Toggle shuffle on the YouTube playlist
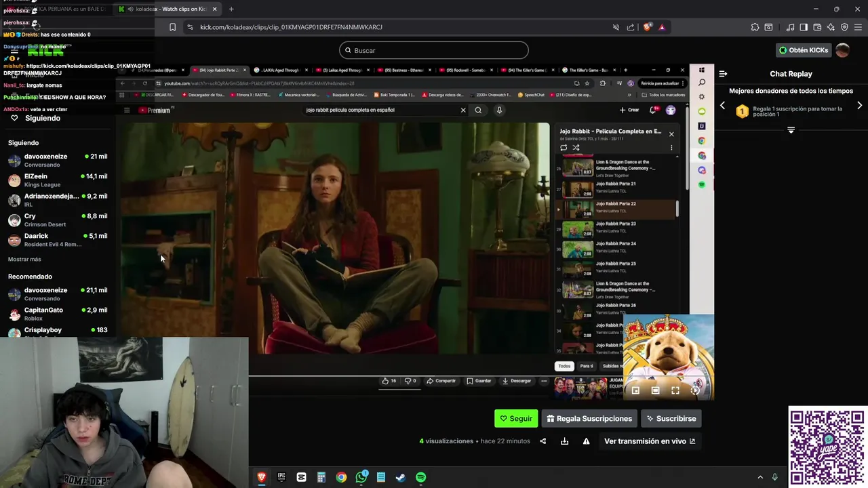868x488 pixels. click(x=576, y=147)
